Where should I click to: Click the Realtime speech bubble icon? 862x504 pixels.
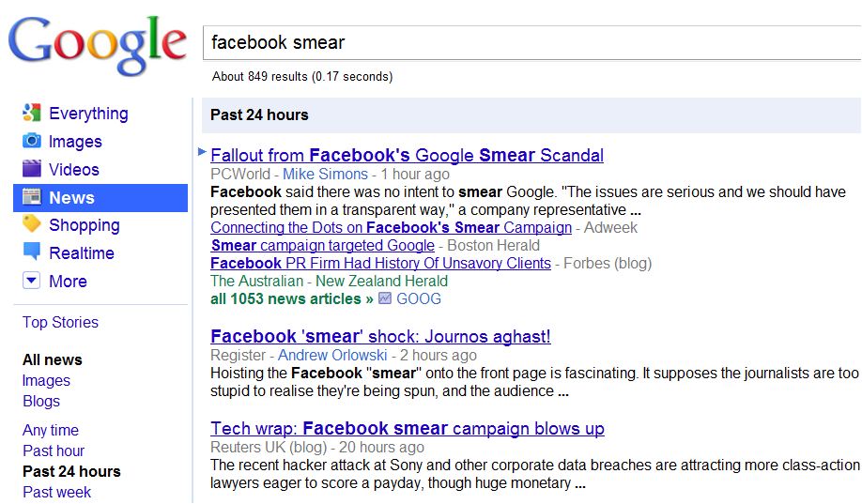[x=32, y=252]
